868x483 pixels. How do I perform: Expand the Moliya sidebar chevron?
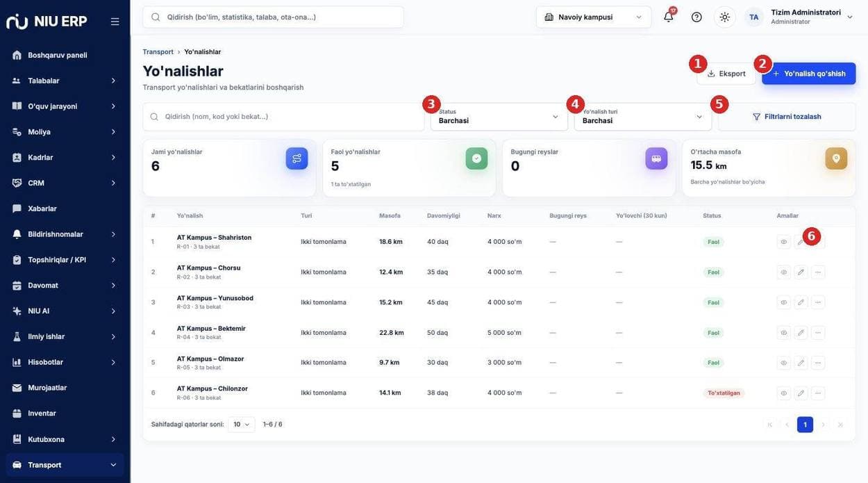point(113,132)
